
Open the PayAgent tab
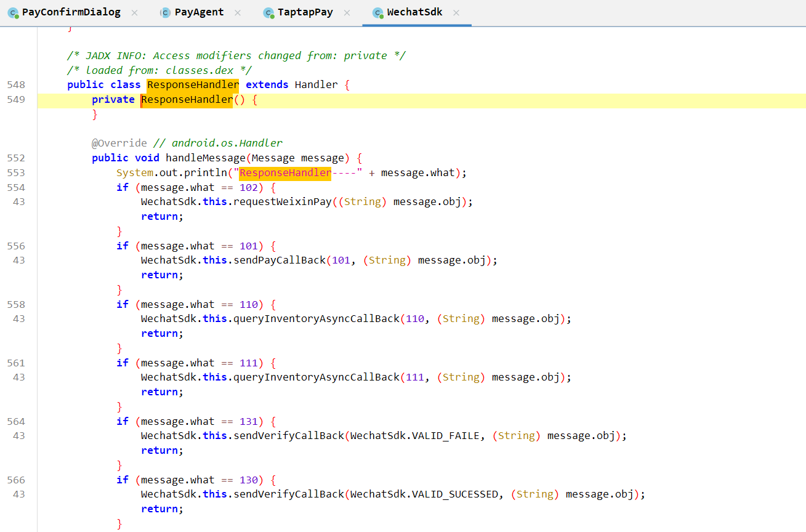point(199,12)
